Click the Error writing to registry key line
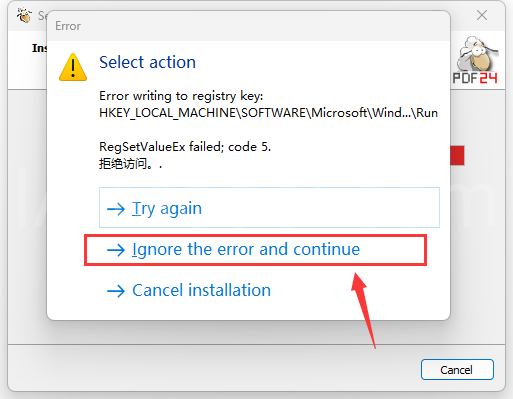 [181, 96]
